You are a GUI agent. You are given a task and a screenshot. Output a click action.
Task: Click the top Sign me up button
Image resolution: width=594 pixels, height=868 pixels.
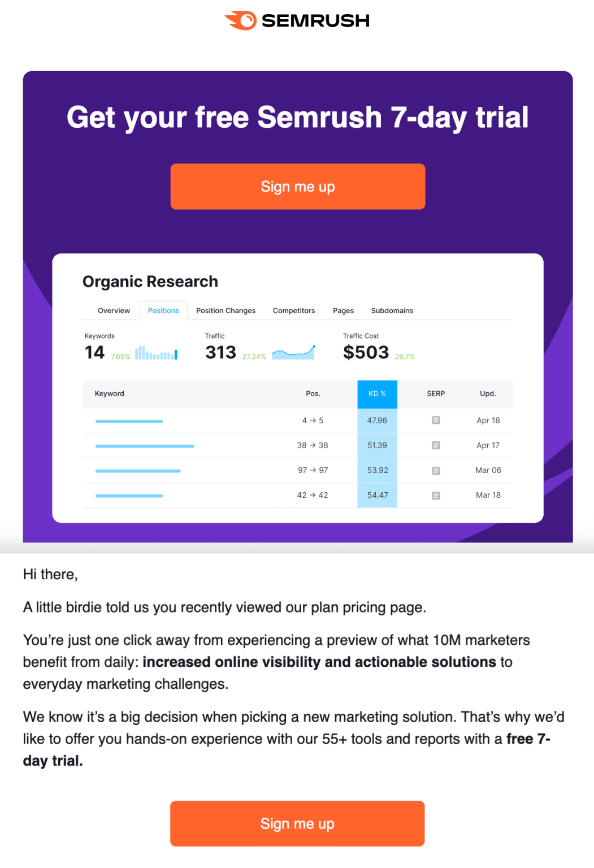(297, 186)
